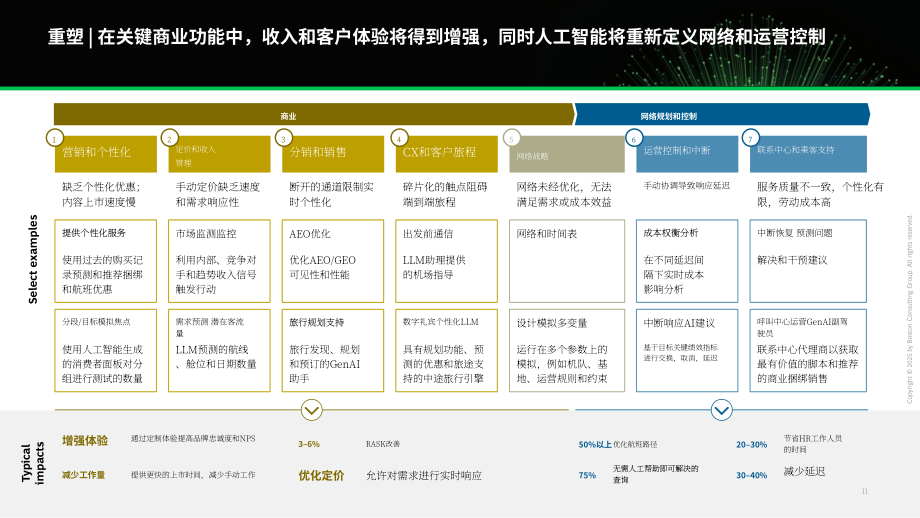Click the blue 30–40% figure

pos(752,475)
